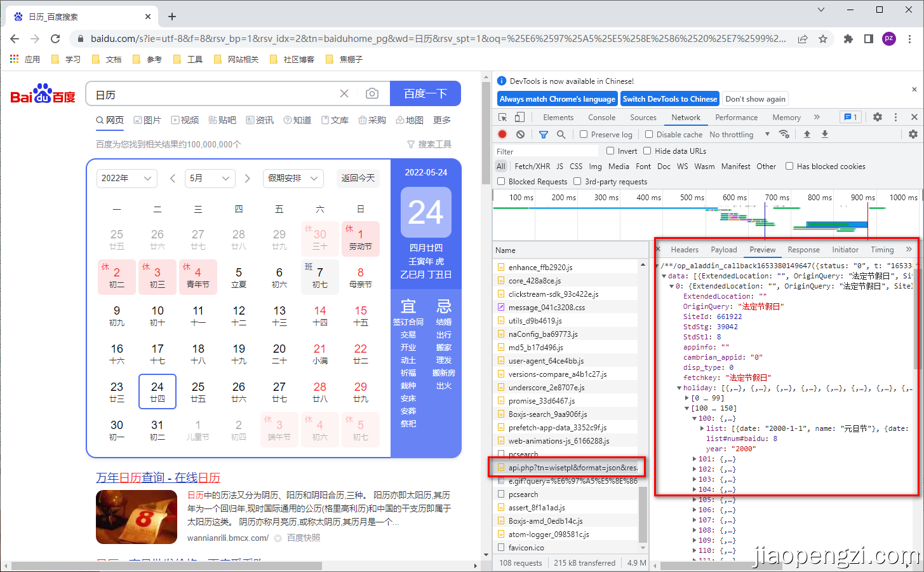Check Has blocked cookies checkbox

tap(789, 166)
